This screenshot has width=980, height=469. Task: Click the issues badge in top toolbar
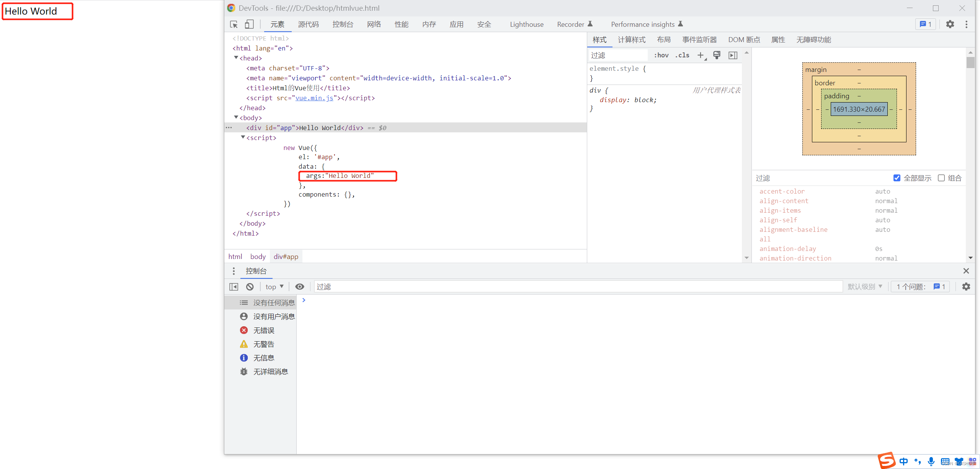tap(926, 24)
